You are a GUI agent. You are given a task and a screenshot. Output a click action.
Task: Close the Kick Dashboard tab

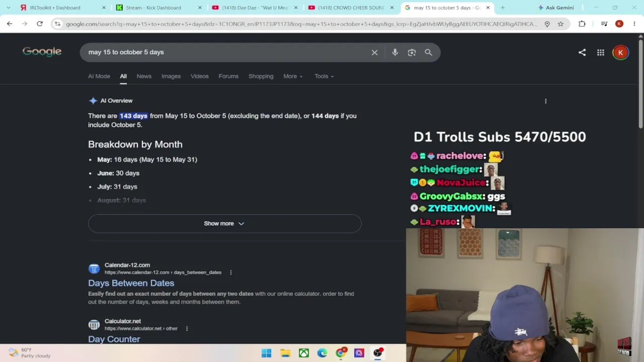coord(200,8)
